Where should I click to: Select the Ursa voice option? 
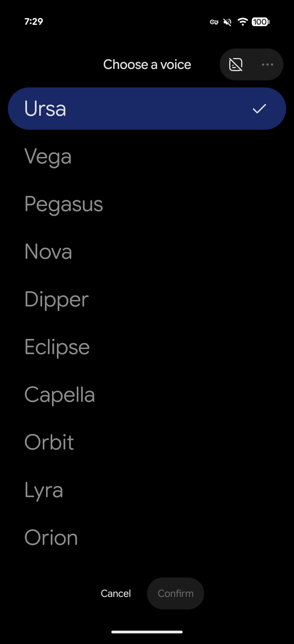147,108
